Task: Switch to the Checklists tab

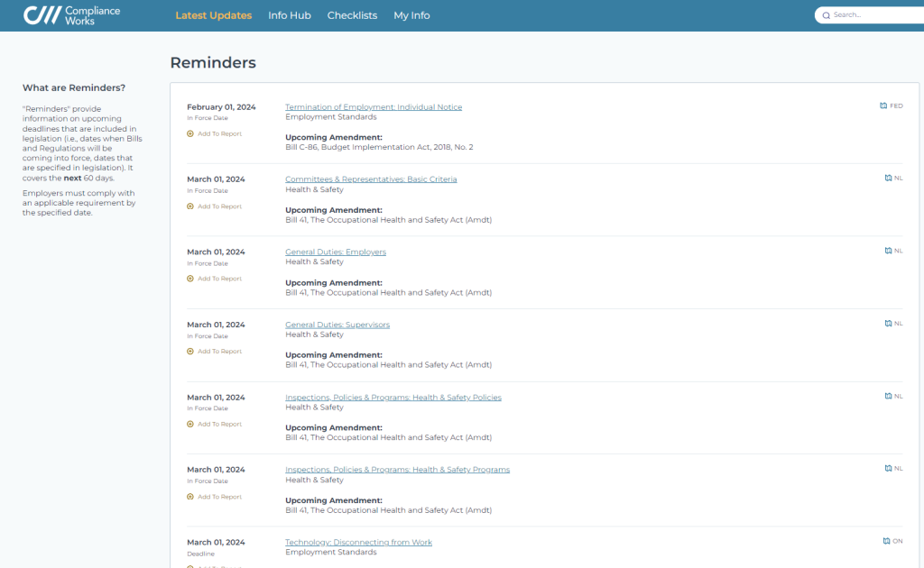Action: point(352,15)
